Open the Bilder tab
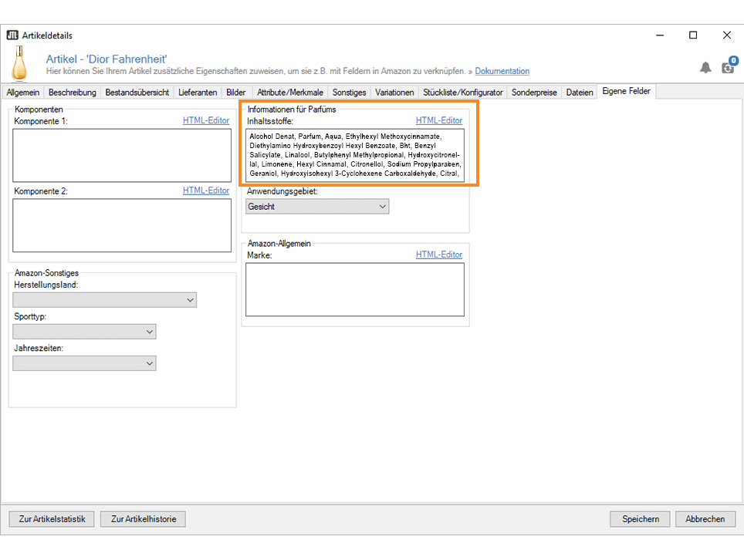This screenshot has height=560, width=744. click(x=236, y=93)
